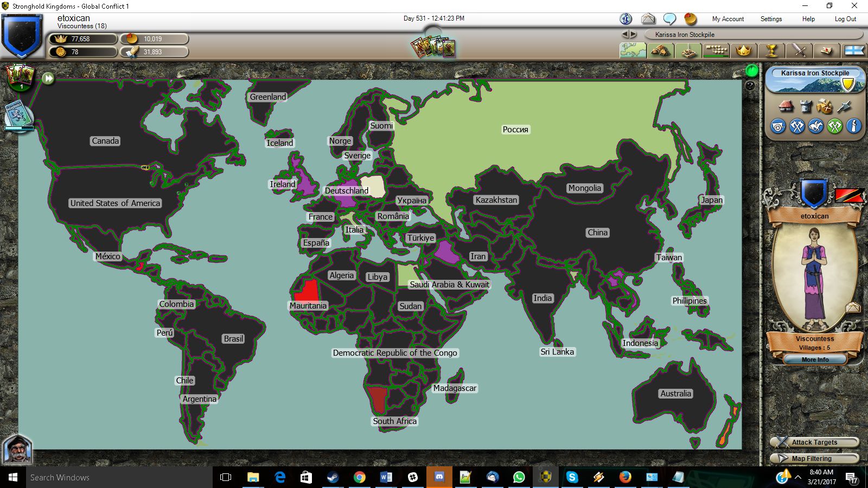Click the faith points value 78
This screenshot has height=488, width=868.
75,52
